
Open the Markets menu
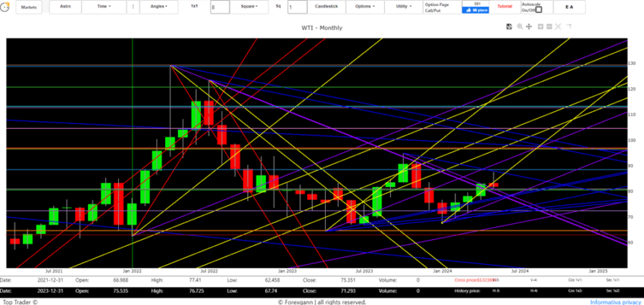click(29, 8)
